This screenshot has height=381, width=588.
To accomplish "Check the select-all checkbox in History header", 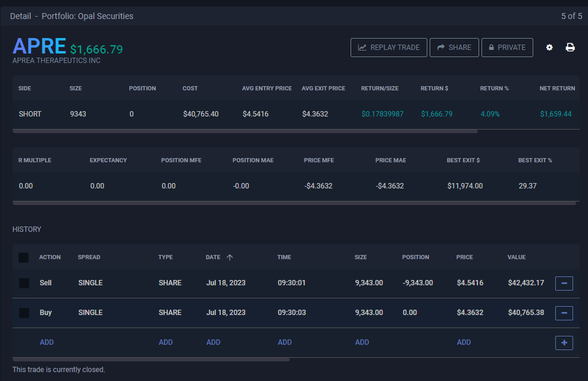I will [24, 257].
